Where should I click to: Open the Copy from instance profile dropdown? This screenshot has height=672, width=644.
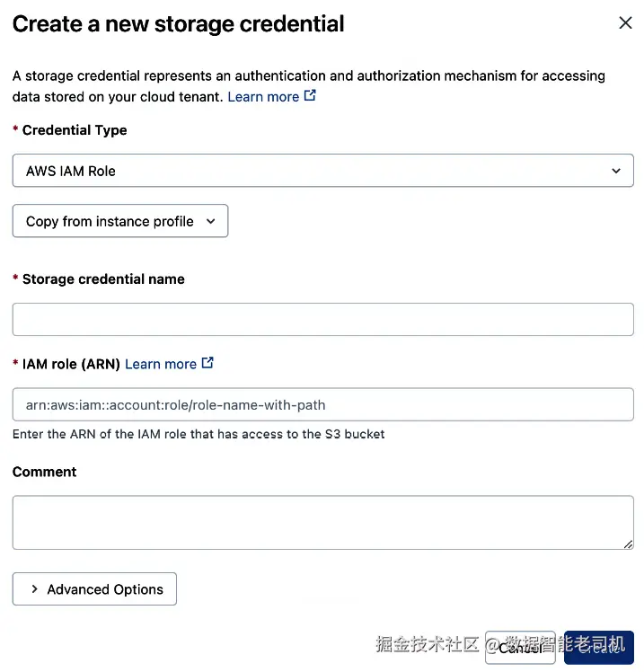(120, 221)
